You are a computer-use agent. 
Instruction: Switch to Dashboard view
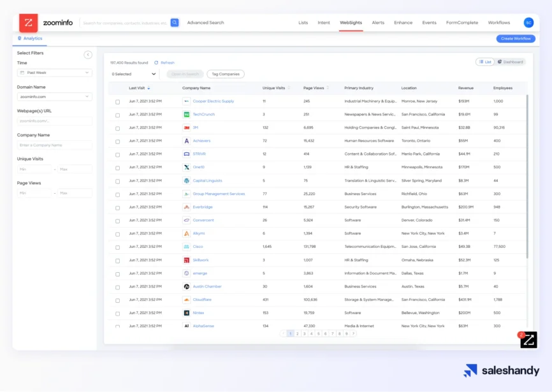[x=510, y=62]
